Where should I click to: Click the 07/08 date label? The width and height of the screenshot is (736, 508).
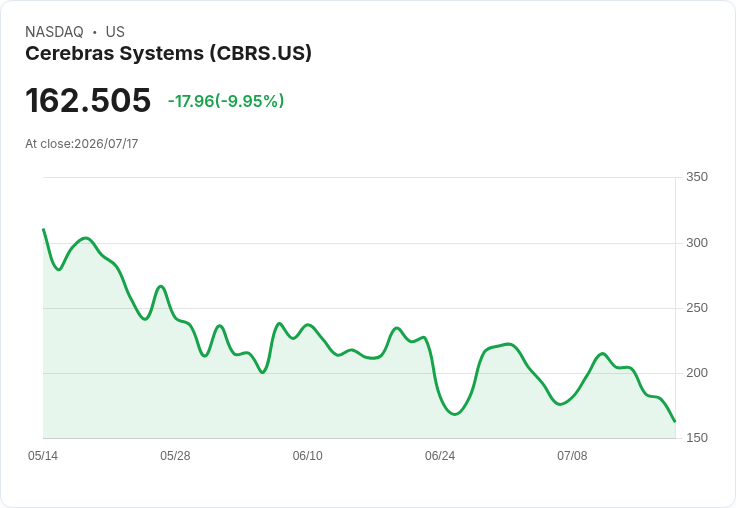572,456
